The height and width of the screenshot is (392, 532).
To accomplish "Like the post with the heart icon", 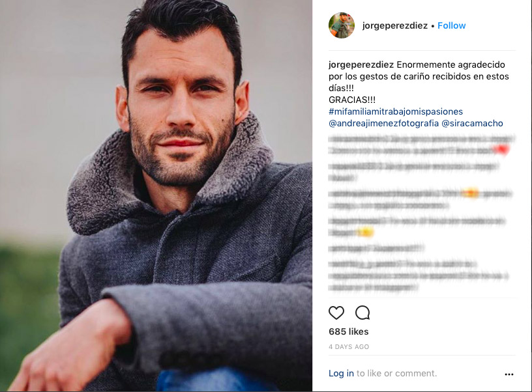I will (336, 313).
